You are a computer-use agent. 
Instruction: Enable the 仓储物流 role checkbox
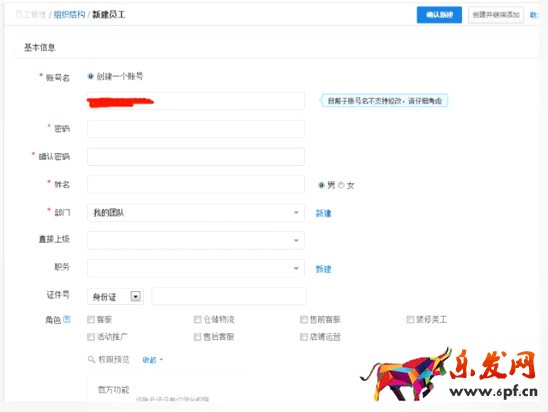coord(197,319)
